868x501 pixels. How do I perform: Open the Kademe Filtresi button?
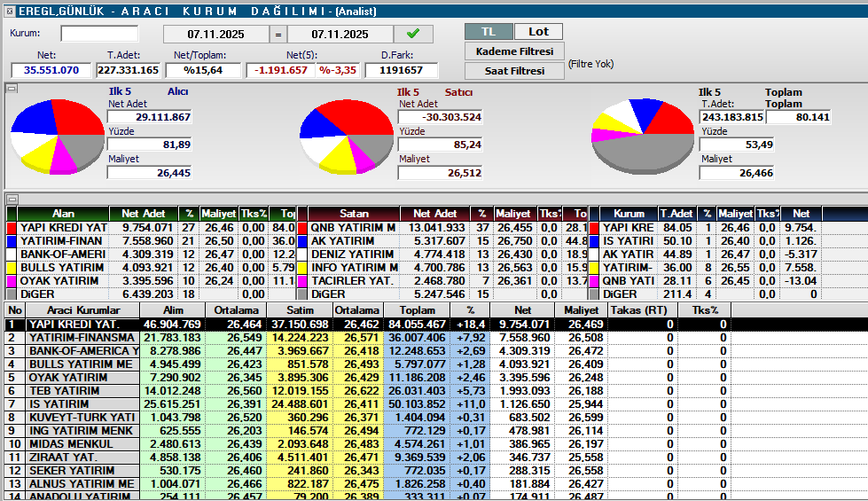514,51
